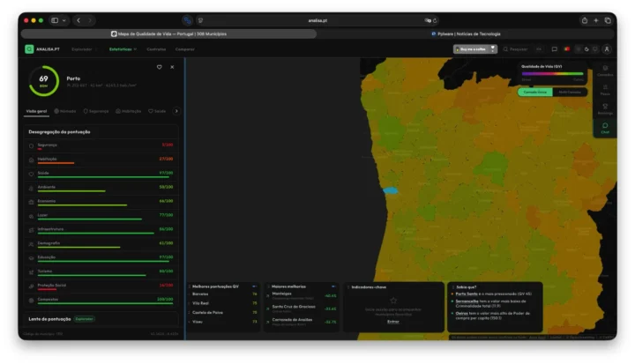
Task: Open the Explorador navigation item
Action: (x=82, y=49)
